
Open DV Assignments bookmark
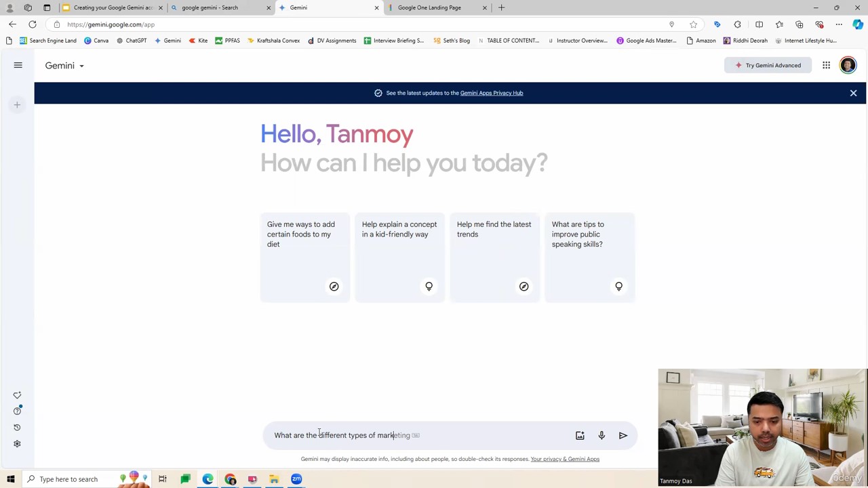[x=332, y=41]
